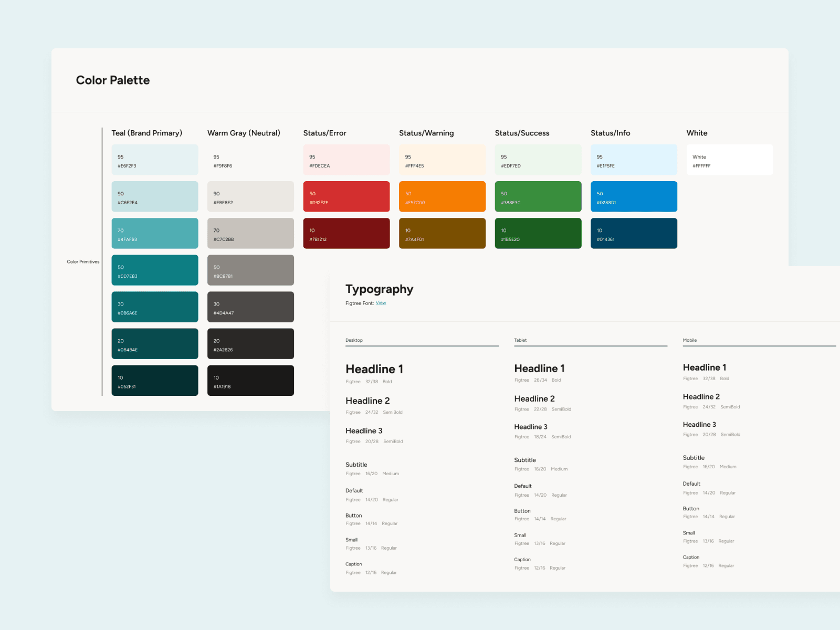Click Headline 1 in Mobile column

[x=704, y=367]
